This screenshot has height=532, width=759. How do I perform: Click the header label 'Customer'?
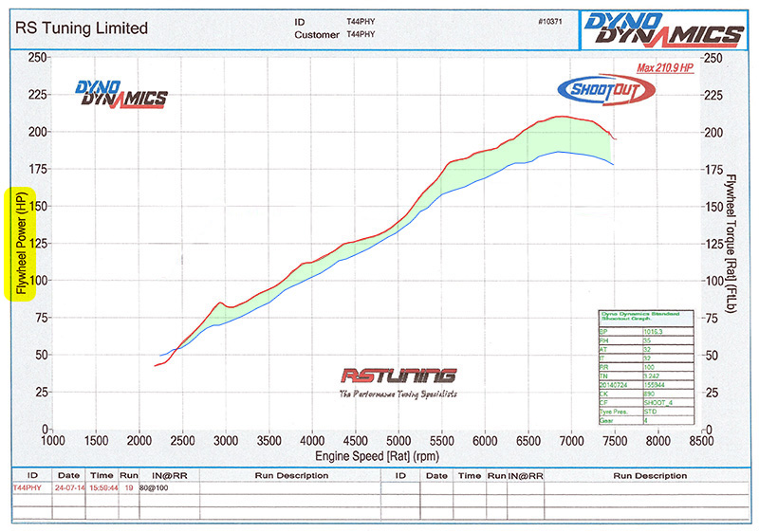pyautogui.click(x=317, y=35)
